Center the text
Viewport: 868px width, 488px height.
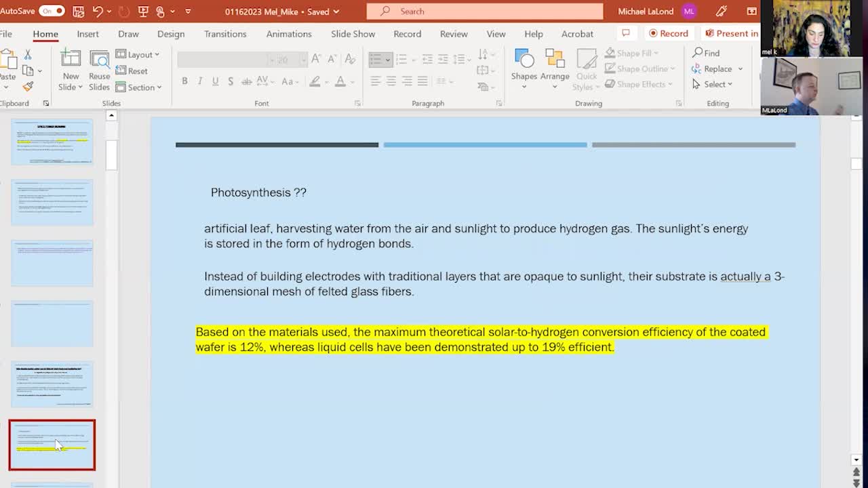click(391, 81)
